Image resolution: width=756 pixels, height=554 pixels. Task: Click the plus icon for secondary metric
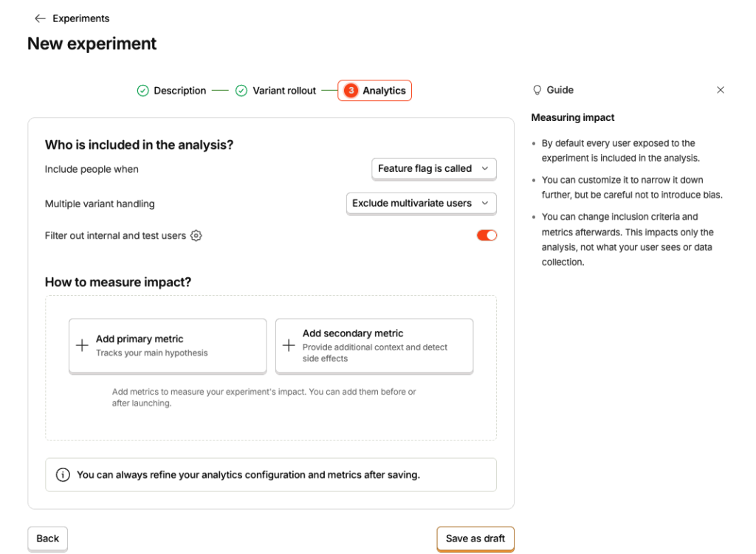click(x=289, y=345)
